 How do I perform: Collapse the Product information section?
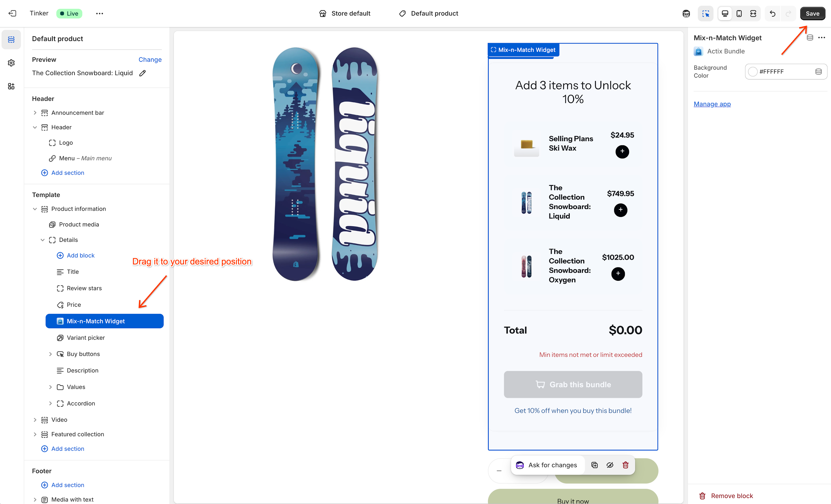pyautogui.click(x=35, y=209)
